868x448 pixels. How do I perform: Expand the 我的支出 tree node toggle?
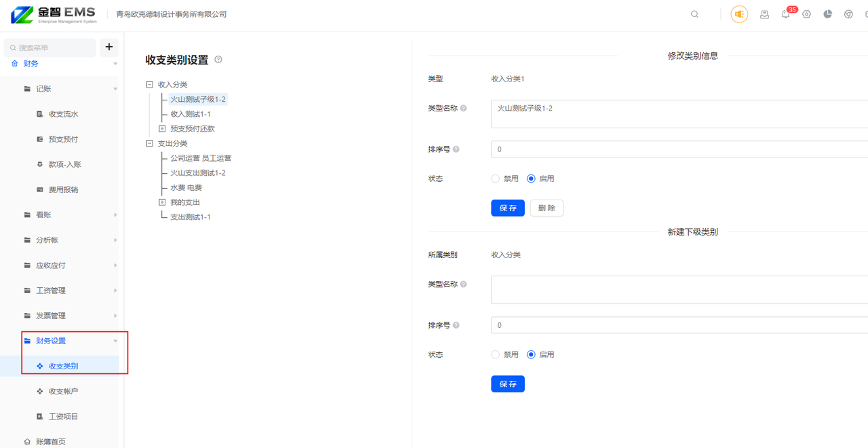tap(162, 202)
